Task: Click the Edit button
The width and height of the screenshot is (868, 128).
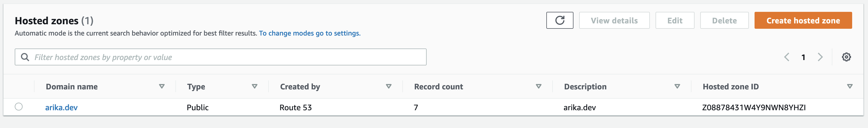Action: (674, 21)
